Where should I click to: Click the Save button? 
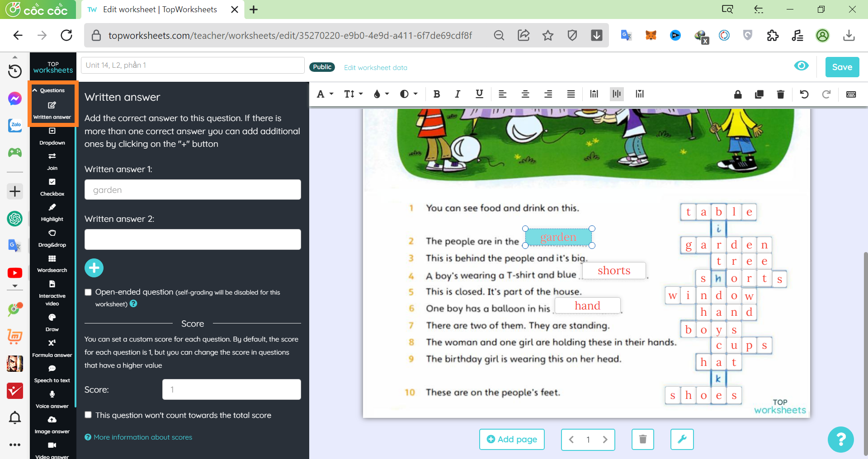point(842,67)
